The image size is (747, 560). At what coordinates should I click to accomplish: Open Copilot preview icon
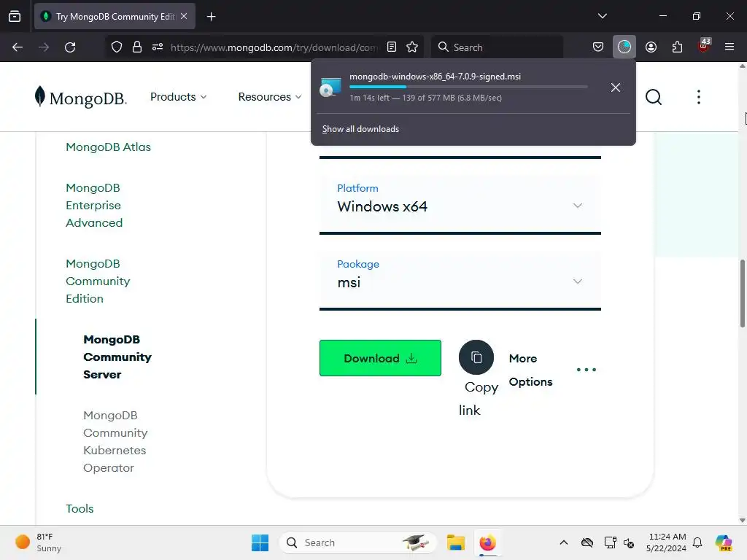click(x=724, y=542)
